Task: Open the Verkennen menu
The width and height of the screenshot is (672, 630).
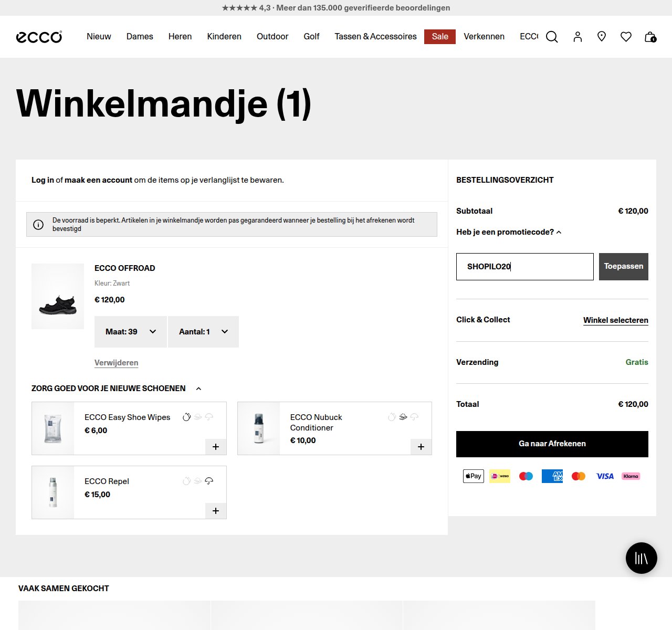Action: click(x=484, y=36)
